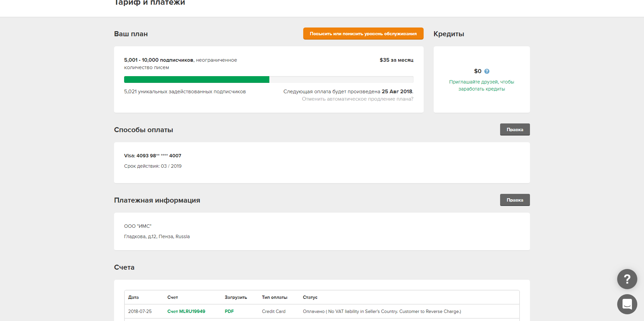Open invoice Счет MLRU19949
Image resolution: width=644 pixels, height=321 pixels.
(186, 311)
